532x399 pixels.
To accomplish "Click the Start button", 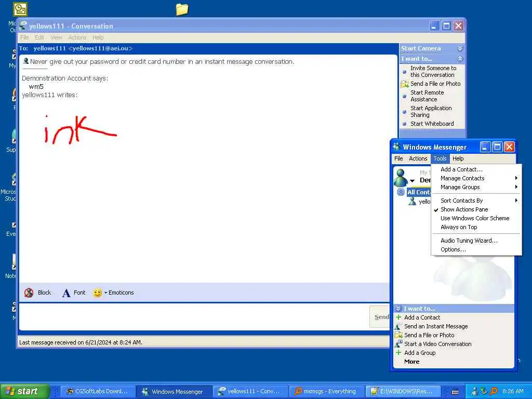I will tap(24, 391).
